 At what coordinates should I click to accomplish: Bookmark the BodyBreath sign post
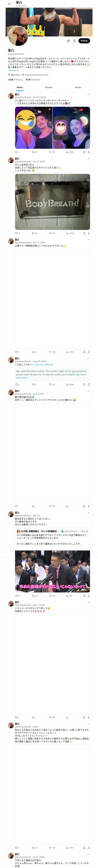pyautogui.click(x=84, y=233)
